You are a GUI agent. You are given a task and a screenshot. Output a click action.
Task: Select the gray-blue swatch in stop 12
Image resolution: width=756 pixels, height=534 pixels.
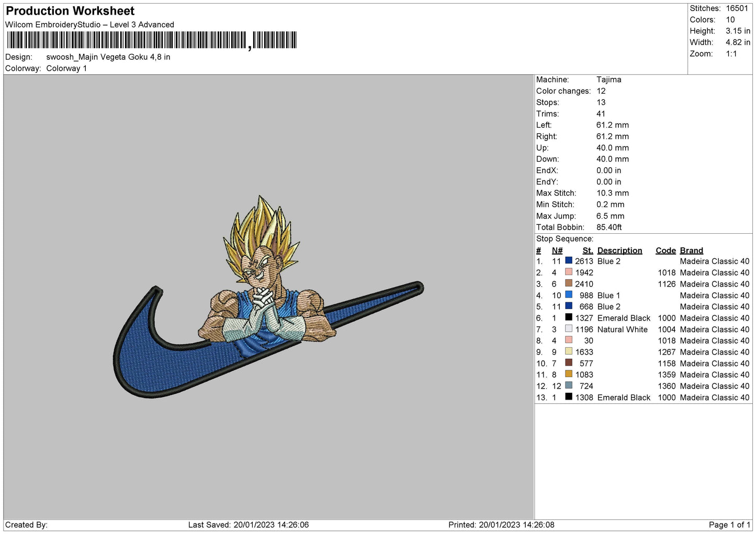pyautogui.click(x=569, y=385)
